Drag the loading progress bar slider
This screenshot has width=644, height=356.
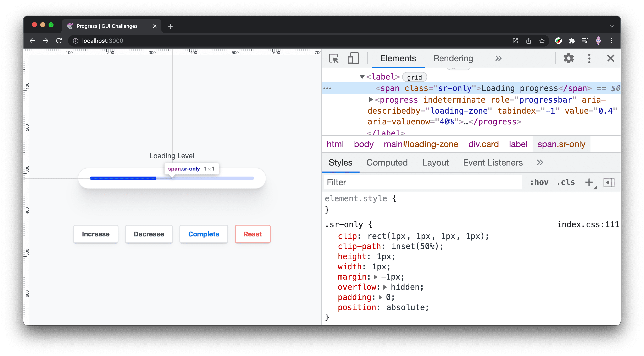pos(156,178)
